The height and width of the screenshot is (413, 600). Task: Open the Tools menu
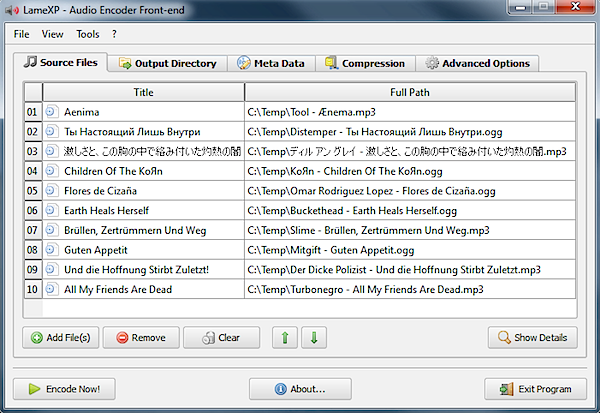(87, 34)
